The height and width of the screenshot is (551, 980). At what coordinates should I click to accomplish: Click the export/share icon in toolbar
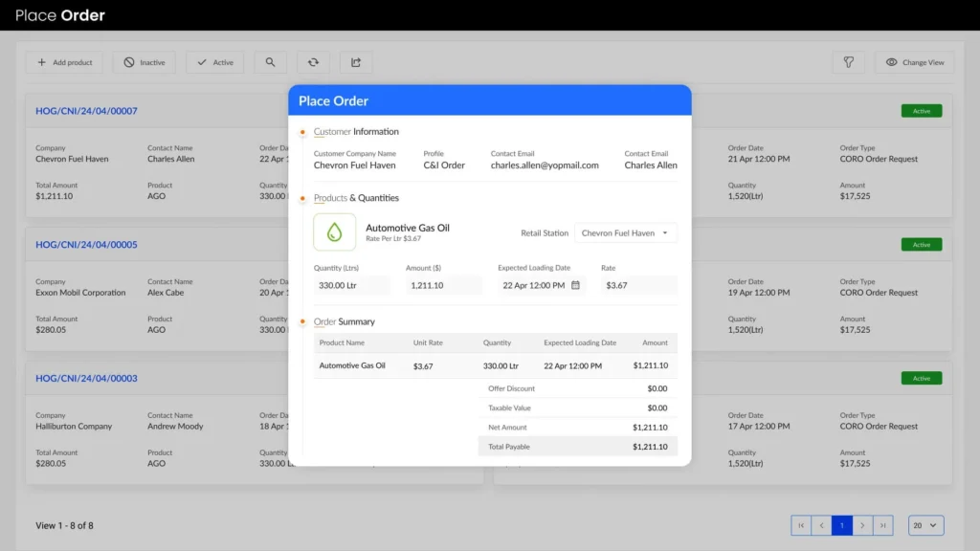click(x=356, y=62)
